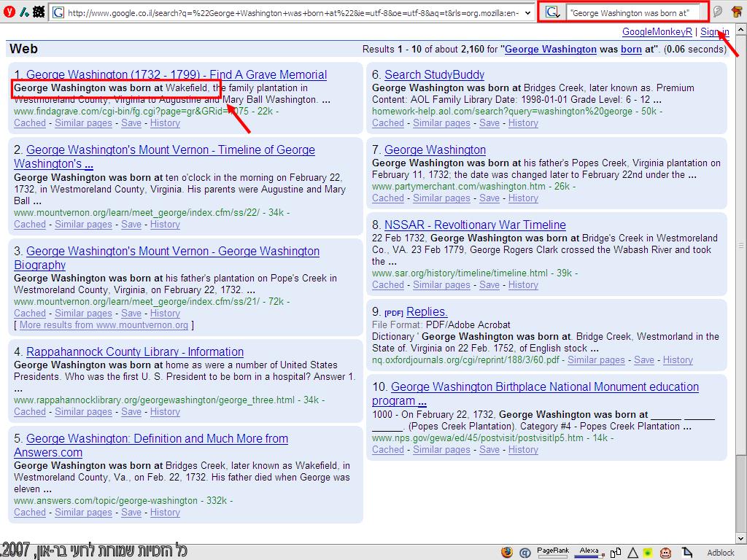Click the grey speech bubble toolbar icon

click(x=717, y=12)
